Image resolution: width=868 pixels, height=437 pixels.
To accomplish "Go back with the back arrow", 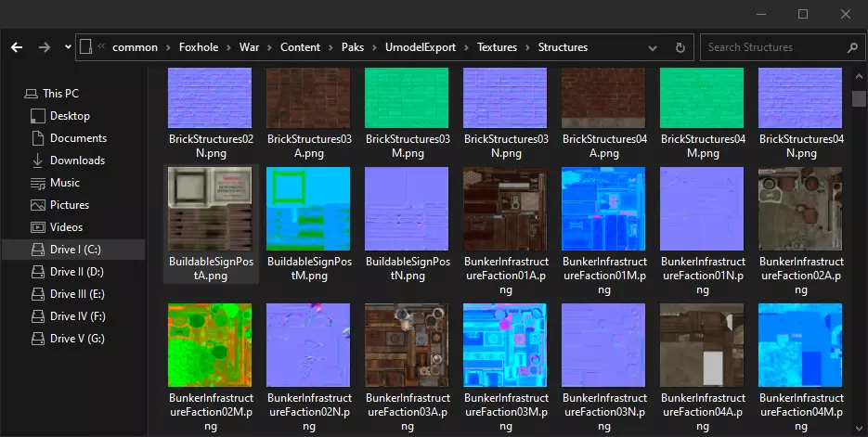I will 17,47.
